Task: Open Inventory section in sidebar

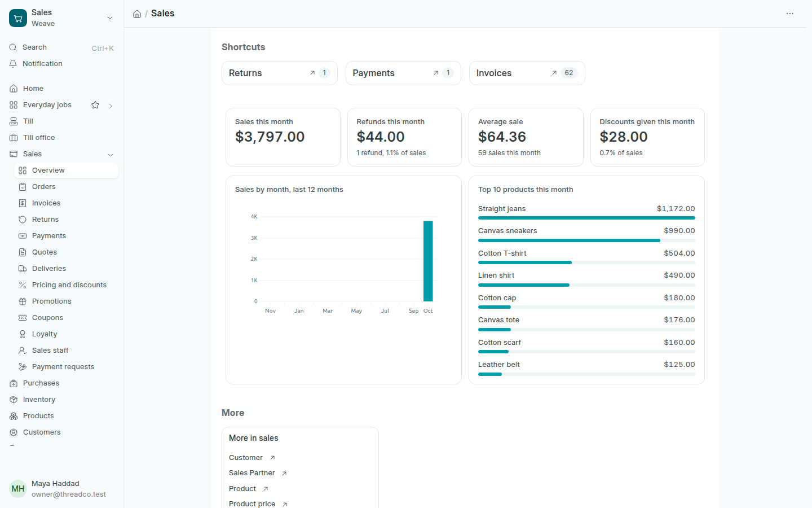Action: (62, 400)
